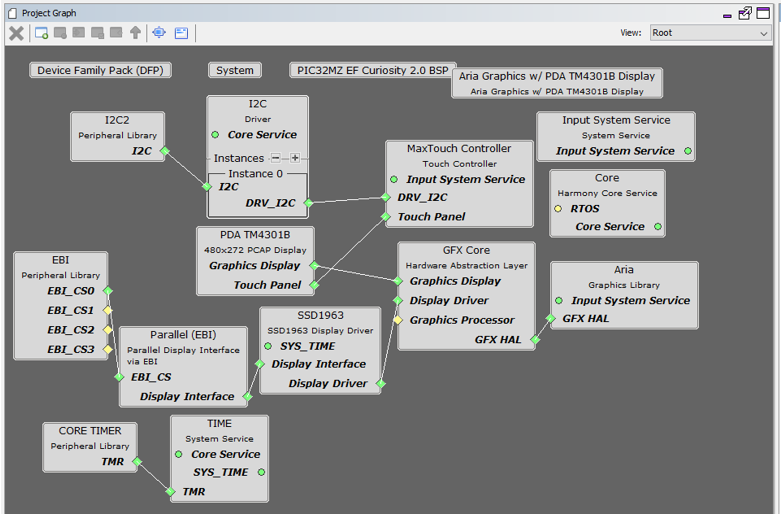Click Parallel (EBI) Display Interface output port

click(x=248, y=397)
